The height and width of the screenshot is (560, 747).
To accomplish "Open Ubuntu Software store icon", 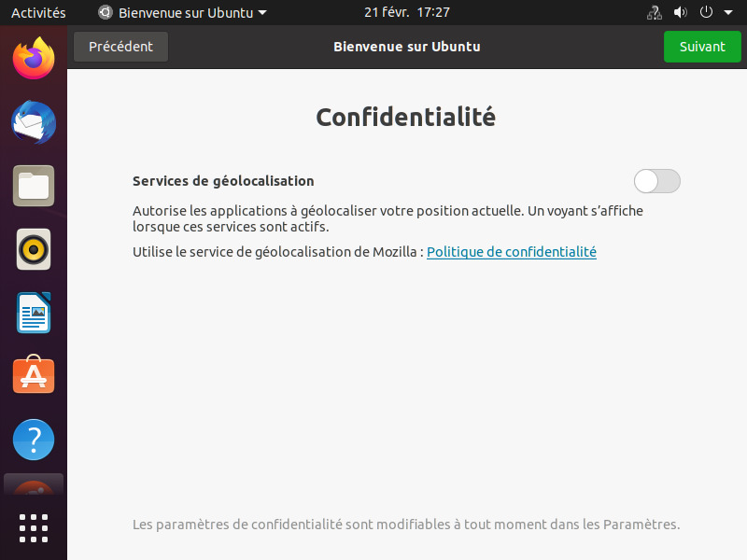I will click(x=34, y=375).
